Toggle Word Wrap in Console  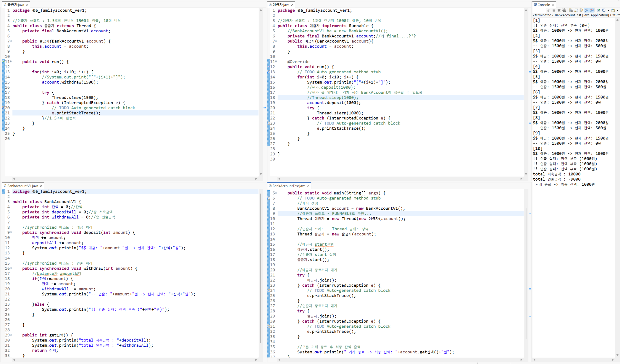(581, 10)
